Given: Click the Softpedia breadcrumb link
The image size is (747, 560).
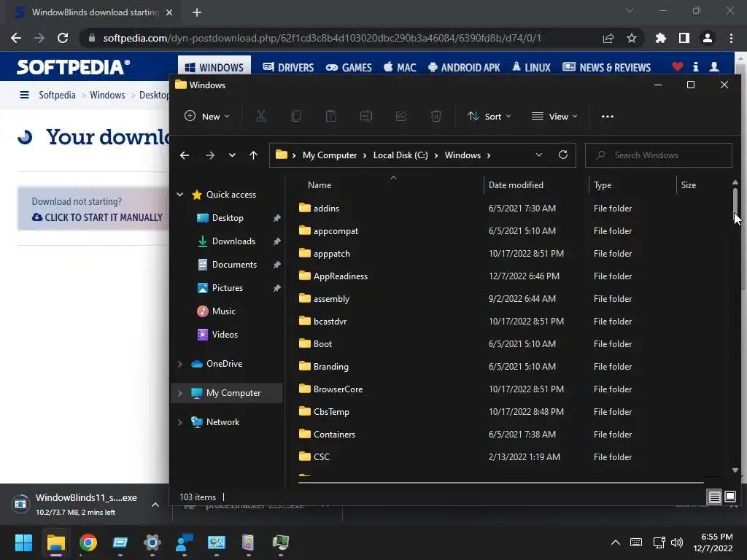Looking at the screenshot, I should point(57,95).
